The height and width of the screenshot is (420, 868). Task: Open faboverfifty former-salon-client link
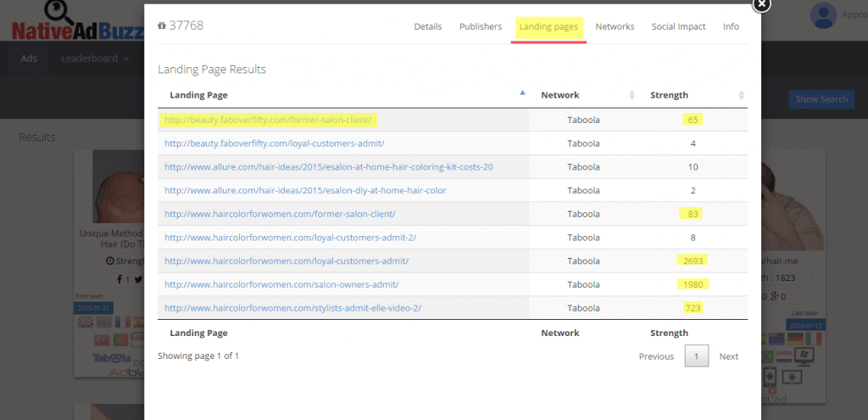pyautogui.click(x=268, y=120)
